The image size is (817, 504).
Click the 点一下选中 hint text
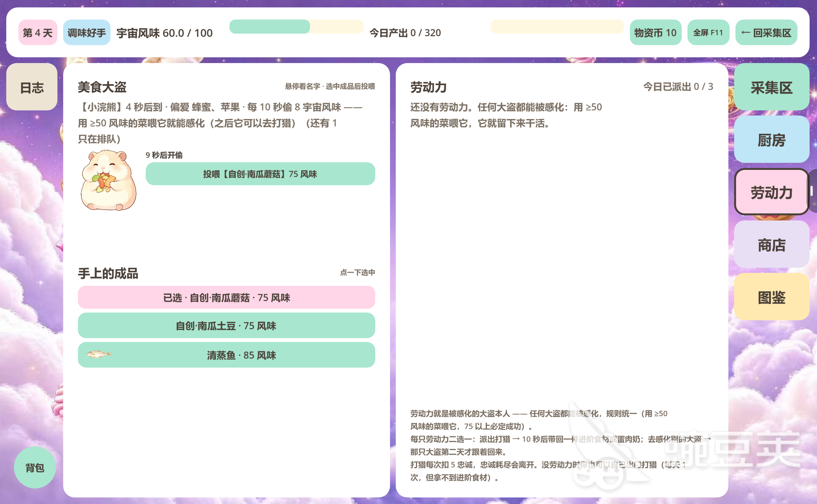tap(358, 272)
